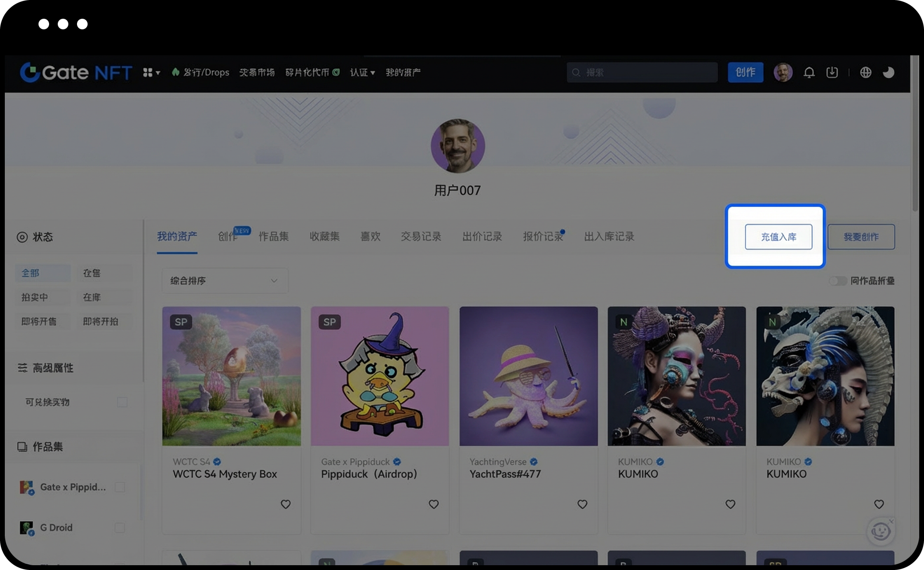Toggle the 同作品折叠 switch
Viewport: 924px width, 570px height.
click(x=838, y=281)
